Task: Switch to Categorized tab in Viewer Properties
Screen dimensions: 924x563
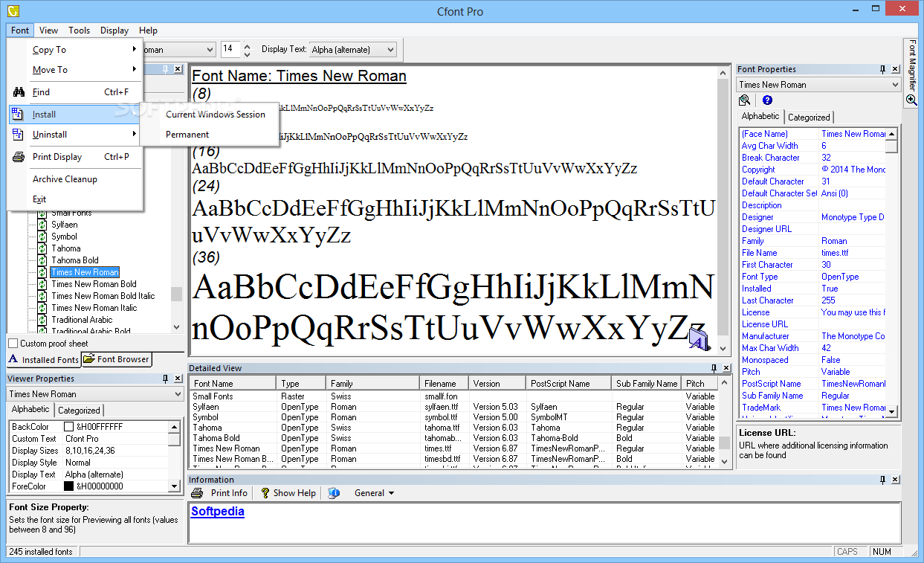Action: click(x=79, y=411)
